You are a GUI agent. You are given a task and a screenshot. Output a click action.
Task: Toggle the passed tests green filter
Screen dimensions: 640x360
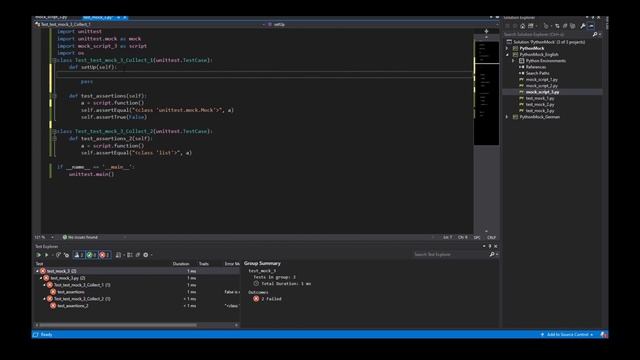(91, 255)
